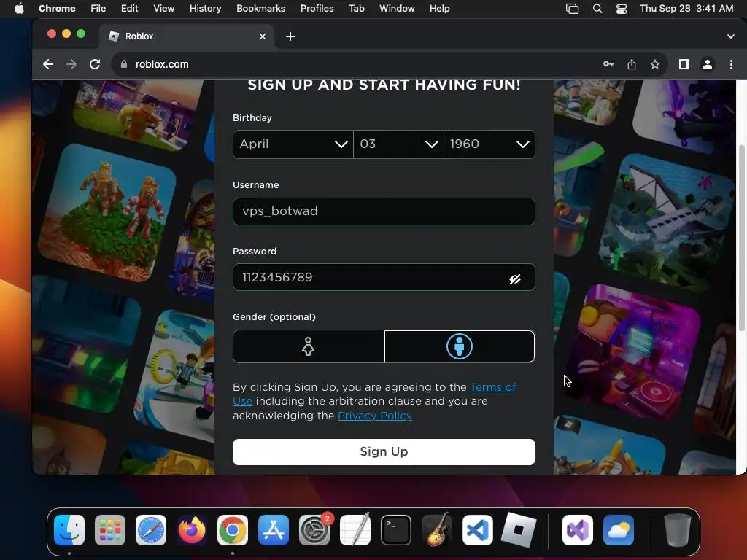Open the birthday year dropdown showing 1960

(489, 144)
